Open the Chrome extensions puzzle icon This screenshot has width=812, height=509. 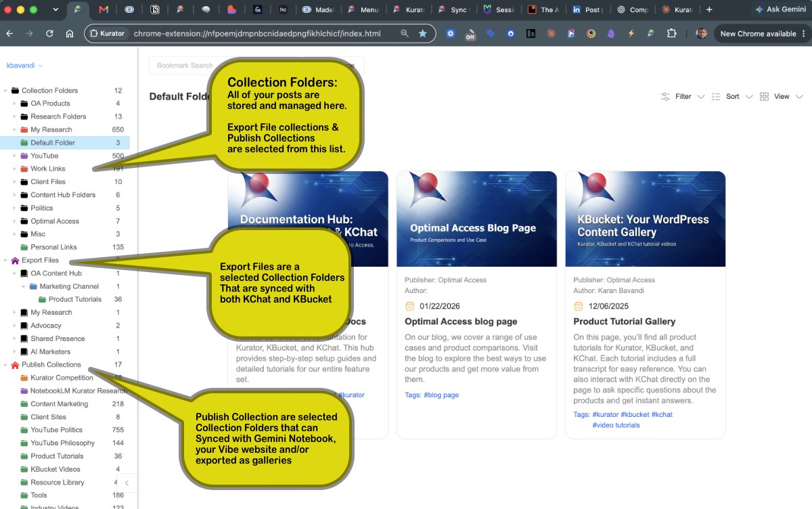(x=671, y=33)
